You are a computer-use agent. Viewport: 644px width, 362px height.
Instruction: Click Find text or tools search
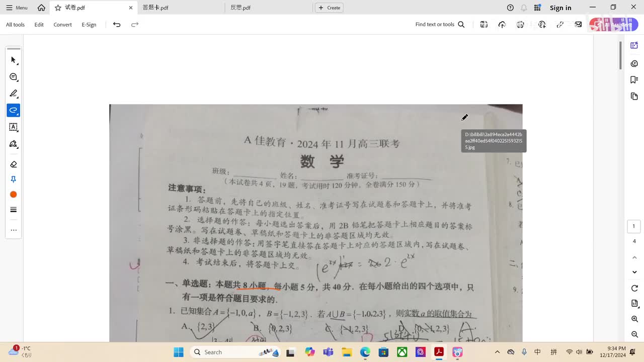[x=440, y=25]
